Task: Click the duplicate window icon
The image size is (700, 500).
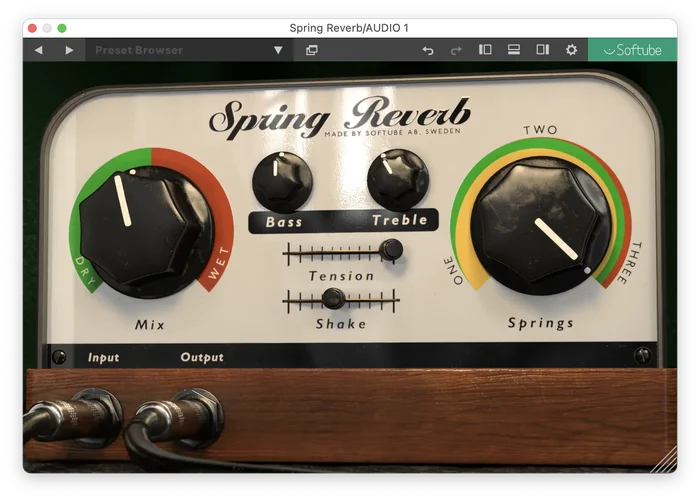Action: click(x=312, y=50)
